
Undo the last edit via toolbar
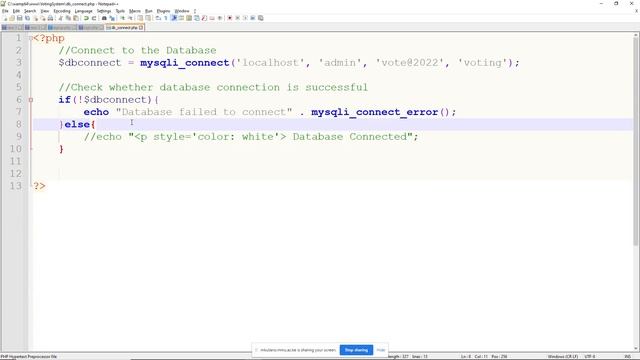tap(86, 18)
